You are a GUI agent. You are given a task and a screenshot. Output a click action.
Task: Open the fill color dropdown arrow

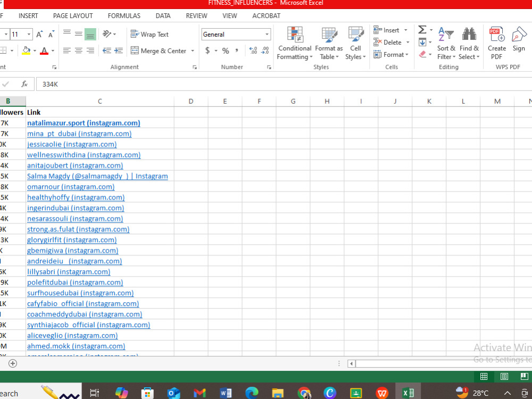tap(35, 51)
